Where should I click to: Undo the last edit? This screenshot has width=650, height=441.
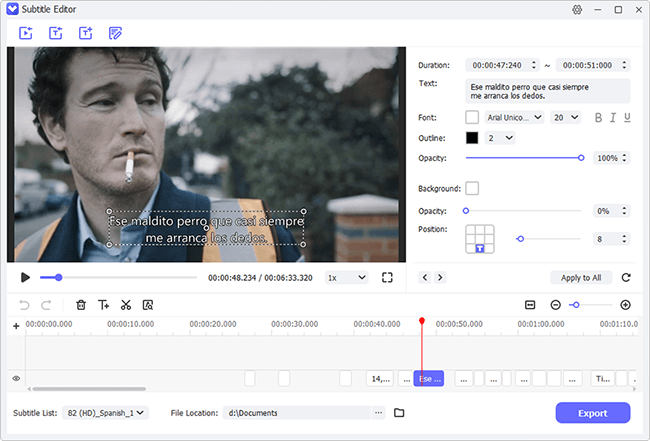pyautogui.click(x=24, y=305)
